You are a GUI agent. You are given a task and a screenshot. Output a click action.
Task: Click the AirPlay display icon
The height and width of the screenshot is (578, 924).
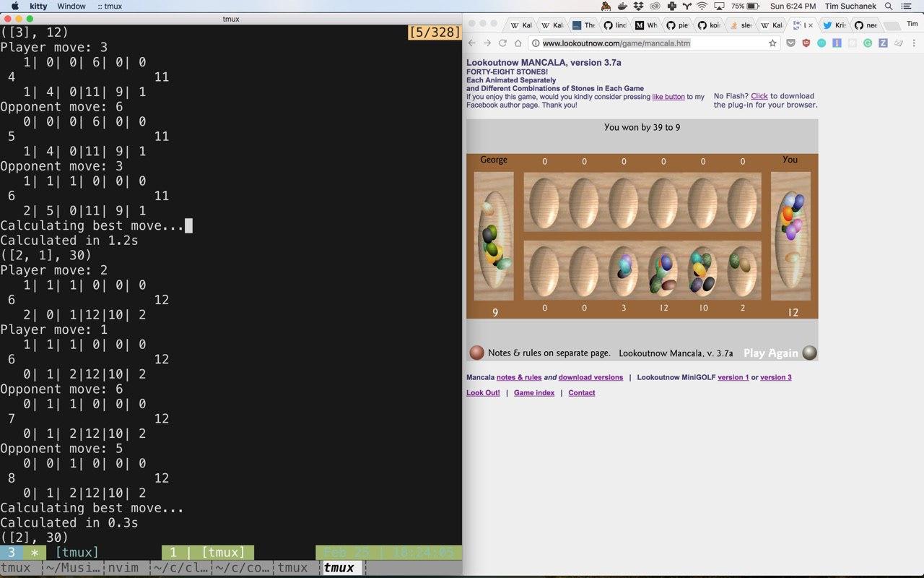coord(718,6)
